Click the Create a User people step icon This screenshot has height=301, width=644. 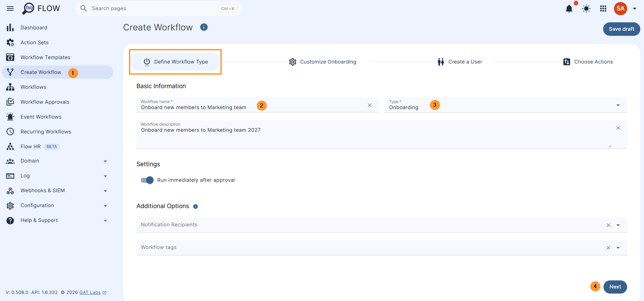[x=441, y=62]
